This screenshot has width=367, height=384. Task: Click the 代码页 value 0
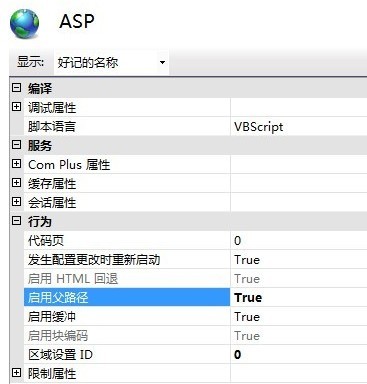237,240
